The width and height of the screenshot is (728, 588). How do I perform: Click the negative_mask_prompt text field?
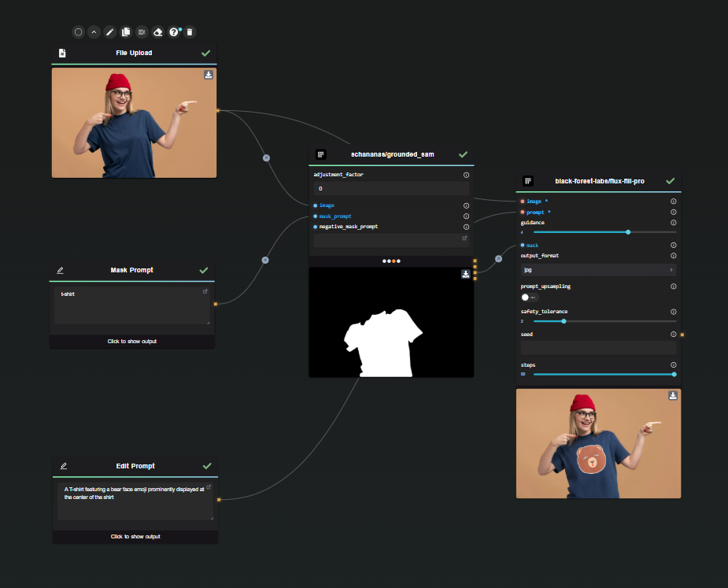click(x=391, y=241)
